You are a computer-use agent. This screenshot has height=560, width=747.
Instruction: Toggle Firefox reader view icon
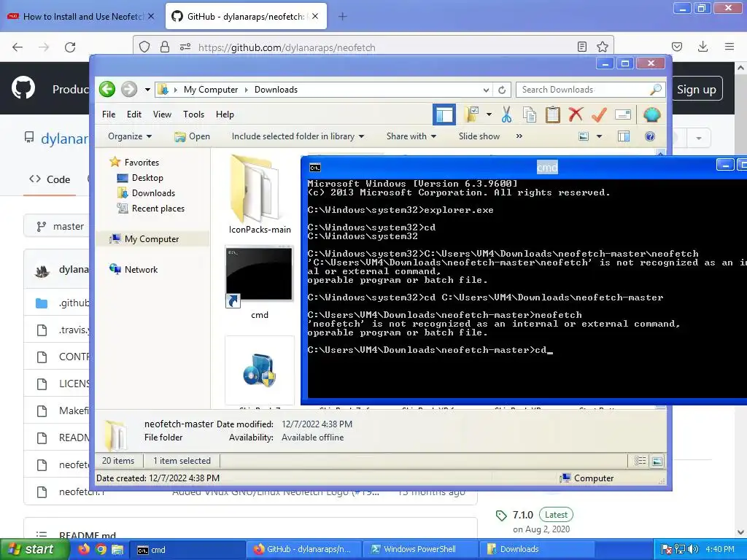[581, 47]
